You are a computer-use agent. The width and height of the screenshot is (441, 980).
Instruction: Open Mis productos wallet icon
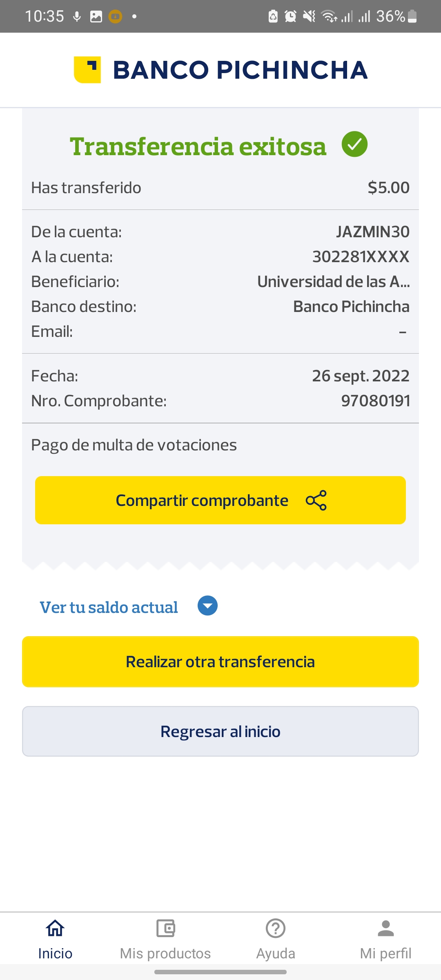165,928
